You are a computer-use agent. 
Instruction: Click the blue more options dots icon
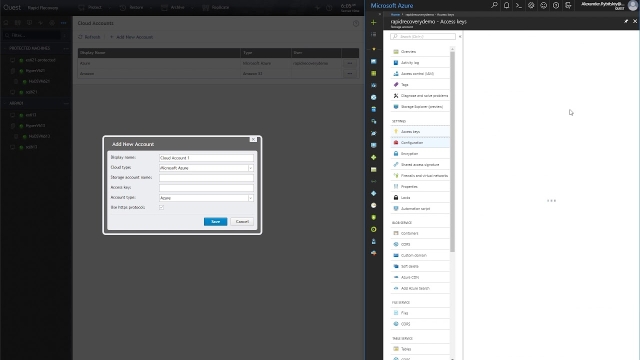point(63,23)
